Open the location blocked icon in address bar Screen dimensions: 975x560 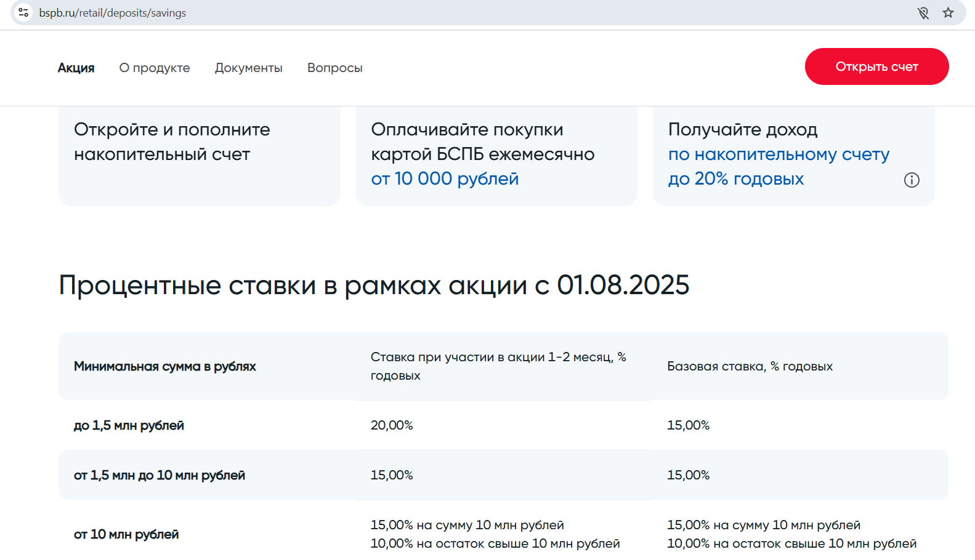tap(923, 13)
